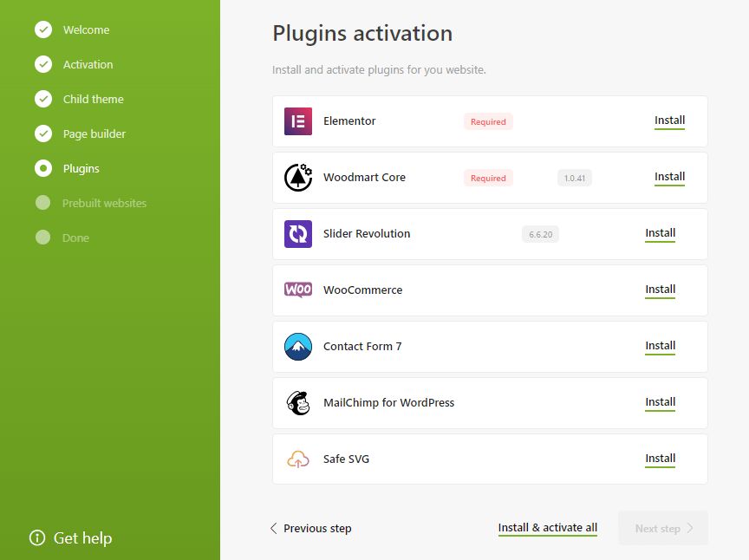The height and width of the screenshot is (560, 749).
Task: Click the WooCommerce Woo logo icon
Action: tap(298, 290)
